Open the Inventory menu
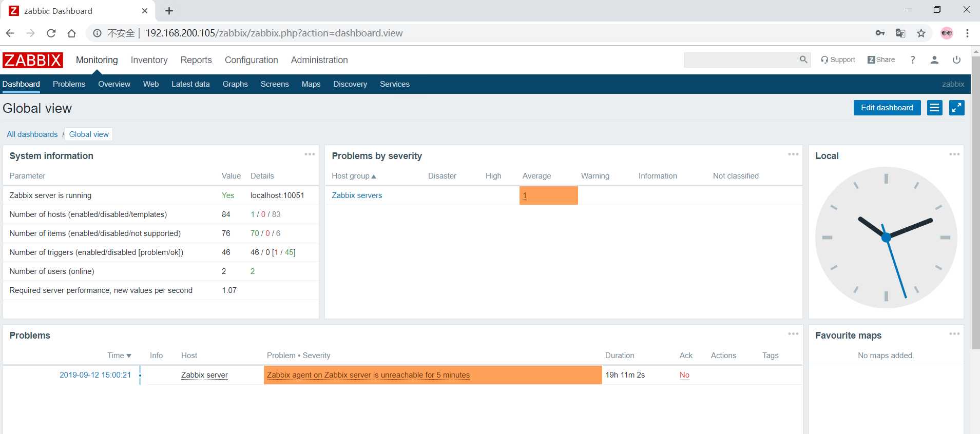Screen dimensions: 980x434 coord(149,60)
